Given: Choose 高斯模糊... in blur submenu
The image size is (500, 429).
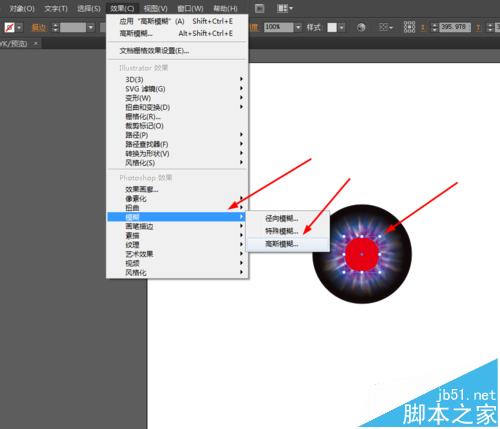Looking at the screenshot, I should click(x=288, y=244).
